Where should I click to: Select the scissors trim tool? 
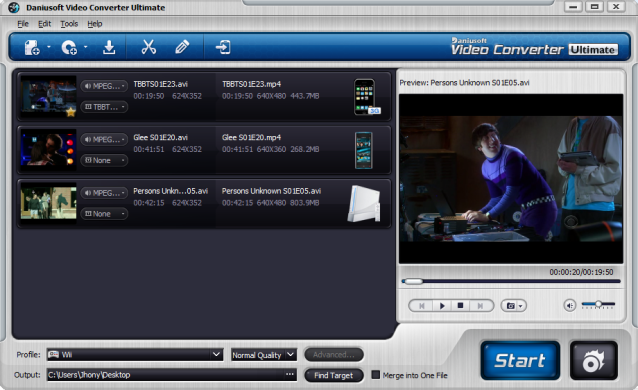[x=149, y=47]
